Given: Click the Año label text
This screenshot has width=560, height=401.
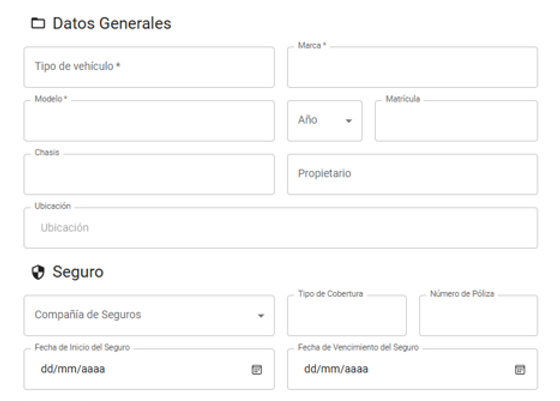Looking at the screenshot, I should click(x=308, y=120).
